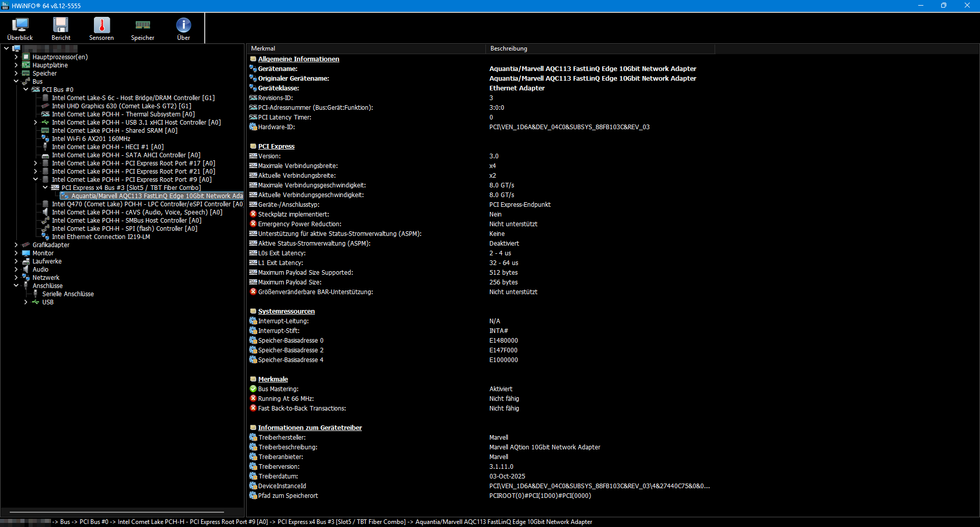Select LPC Controller/eSPI Controller entry

tap(147, 204)
